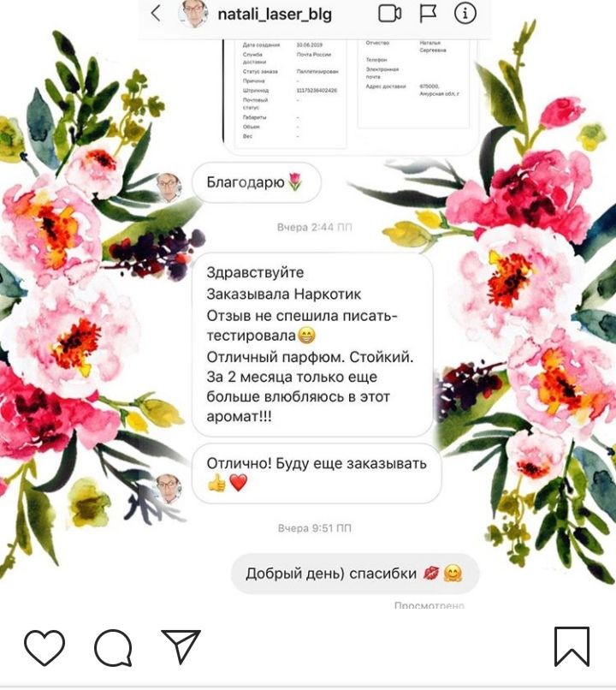The width and height of the screenshot is (616, 690).
Task: Open the order details screenshot image
Action: [350, 97]
